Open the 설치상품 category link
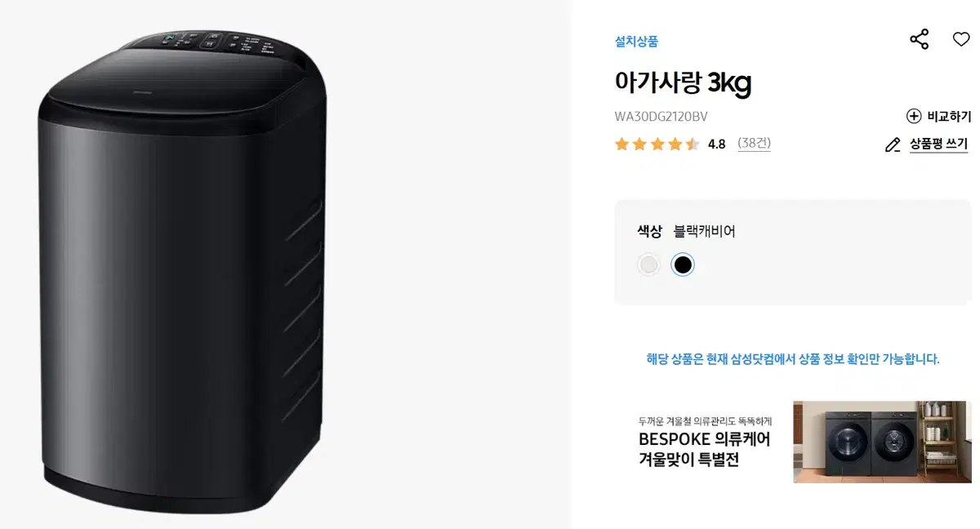The height and width of the screenshot is (529, 980). click(636, 41)
